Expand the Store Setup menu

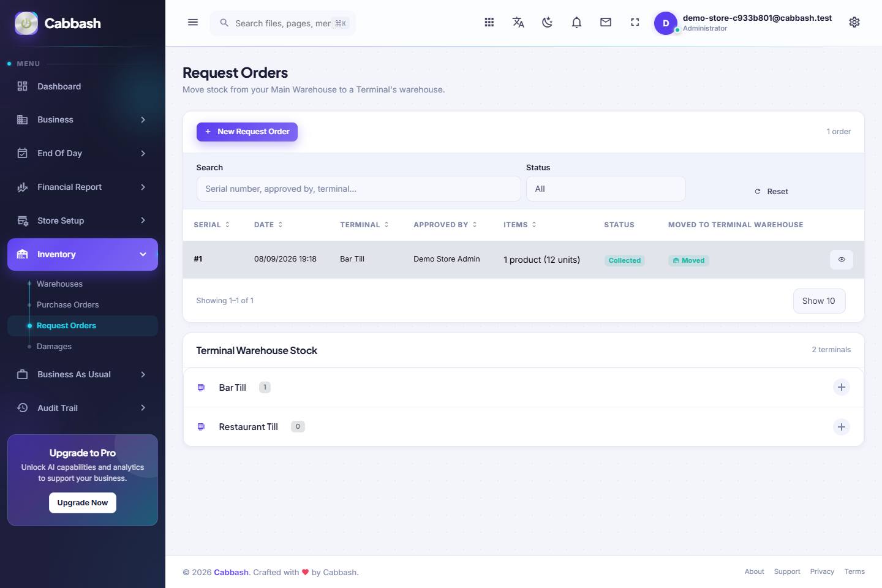[83, 221]
